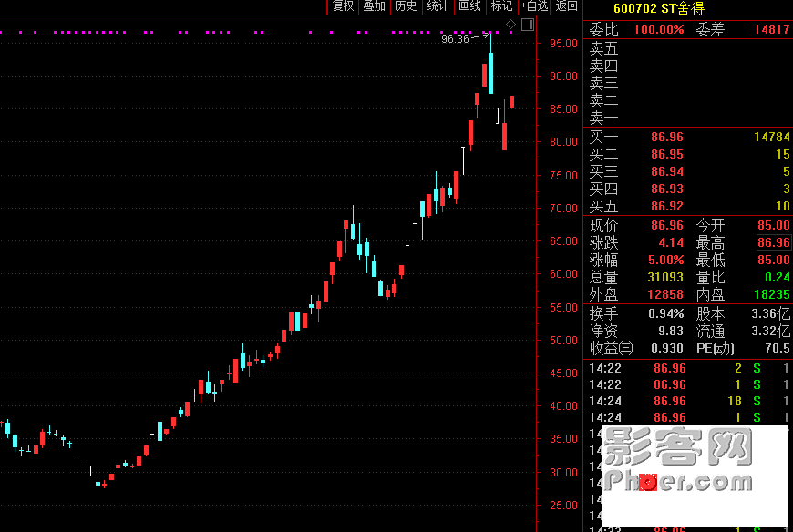Click stock title 600702 ST舍得

[x=658, y=8]
